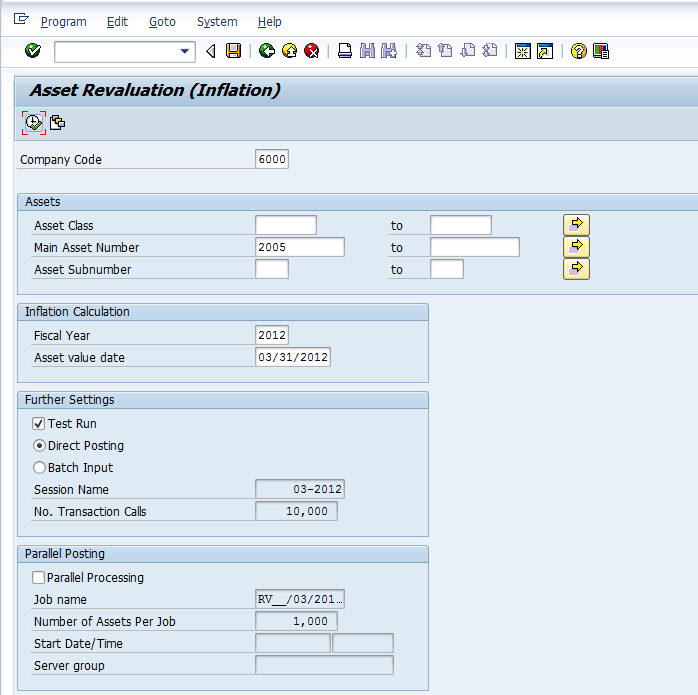This screenshot has width=698, height=695.
Task: Open multiple selection for Main Asset Number
Action: click(576, 247)
